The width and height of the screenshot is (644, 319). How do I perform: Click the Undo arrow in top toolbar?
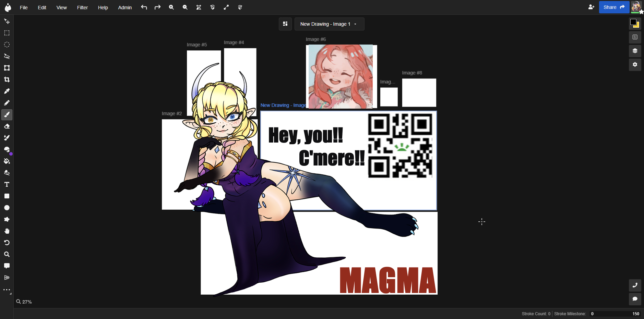click(x=144, y=7)
